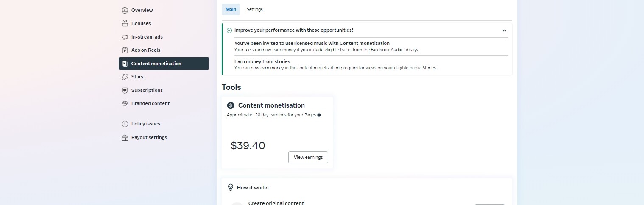Click the View earnings button

point(308,157)
